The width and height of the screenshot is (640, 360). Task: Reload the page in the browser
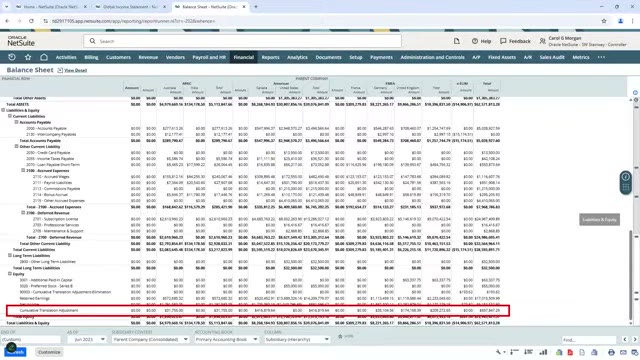coord(31,21)
